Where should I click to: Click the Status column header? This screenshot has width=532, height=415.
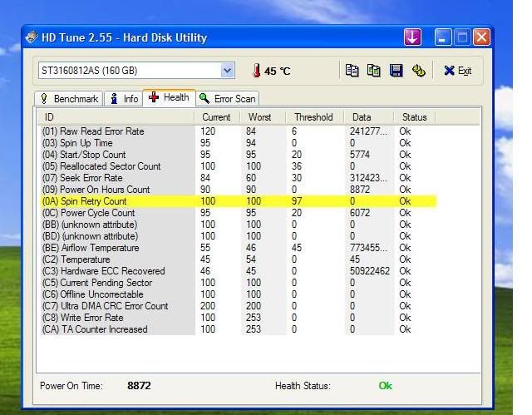414,117
